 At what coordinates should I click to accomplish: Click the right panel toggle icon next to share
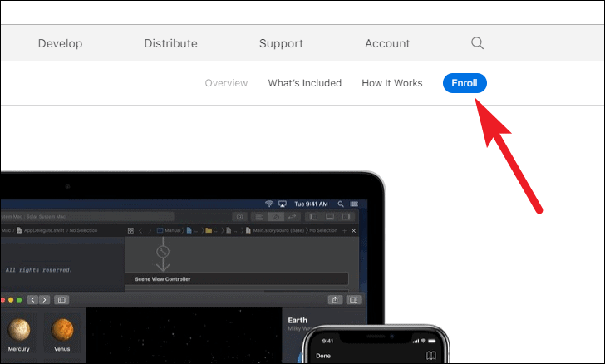(353, 300)
